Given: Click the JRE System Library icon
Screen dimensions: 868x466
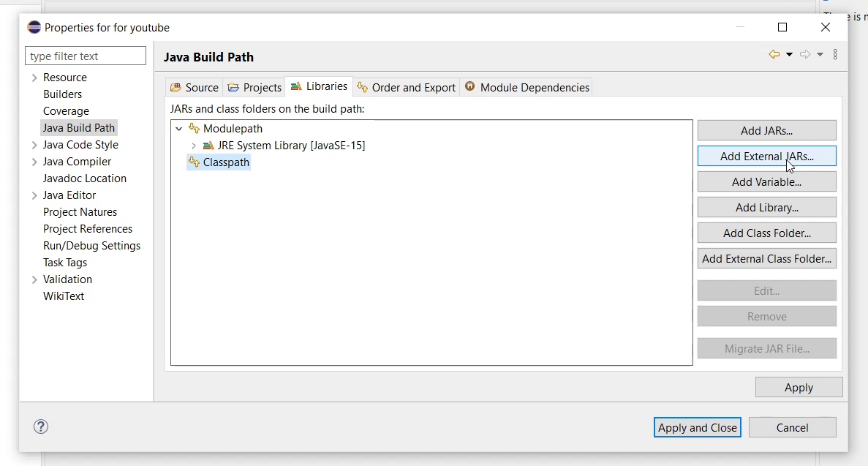Looking at the screenshot, I should pos(208,146).
